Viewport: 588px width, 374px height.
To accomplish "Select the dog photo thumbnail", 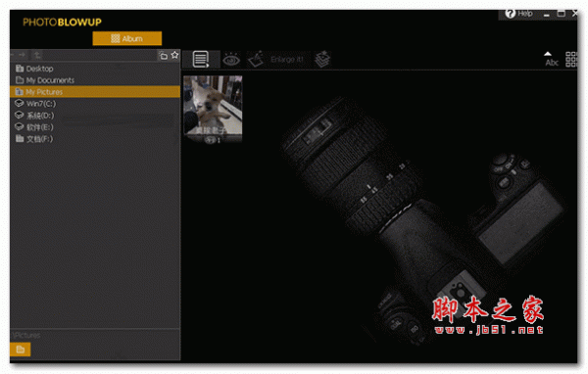I will tap(213, 106).
